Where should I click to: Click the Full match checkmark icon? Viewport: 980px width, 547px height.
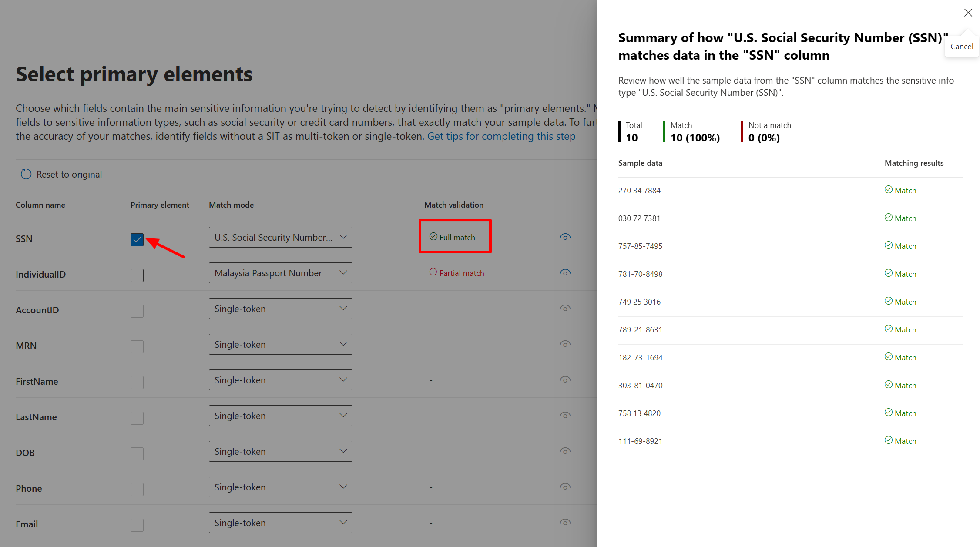433,236
